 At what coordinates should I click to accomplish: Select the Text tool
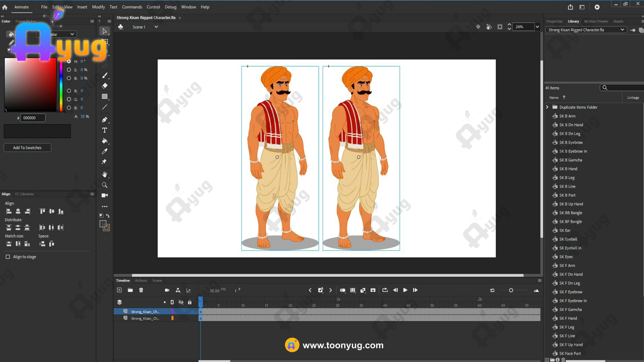point(105,130)
